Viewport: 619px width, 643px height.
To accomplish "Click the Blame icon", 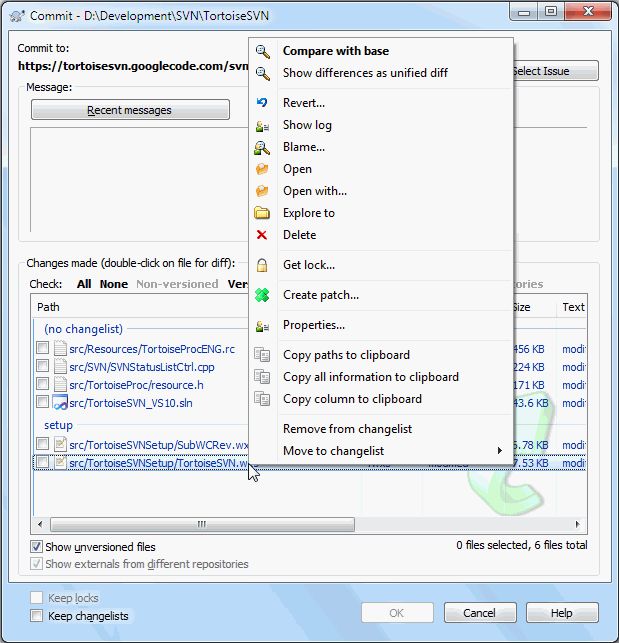I will (x=262, y=148).
